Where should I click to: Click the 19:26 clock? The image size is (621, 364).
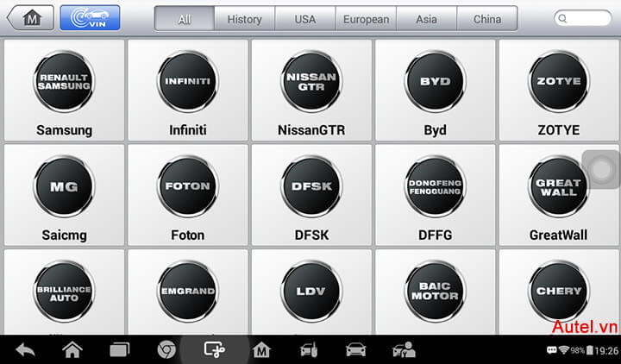click(606, 350)
